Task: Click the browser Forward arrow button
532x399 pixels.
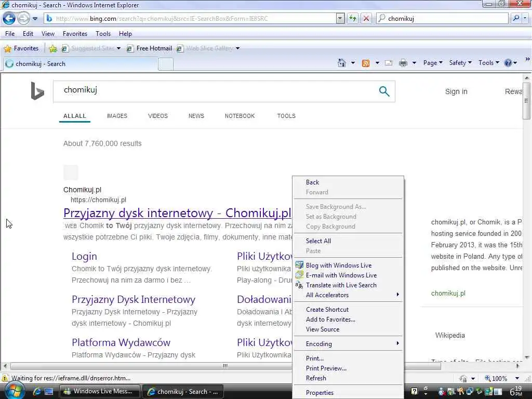Action: click(23, 18)
